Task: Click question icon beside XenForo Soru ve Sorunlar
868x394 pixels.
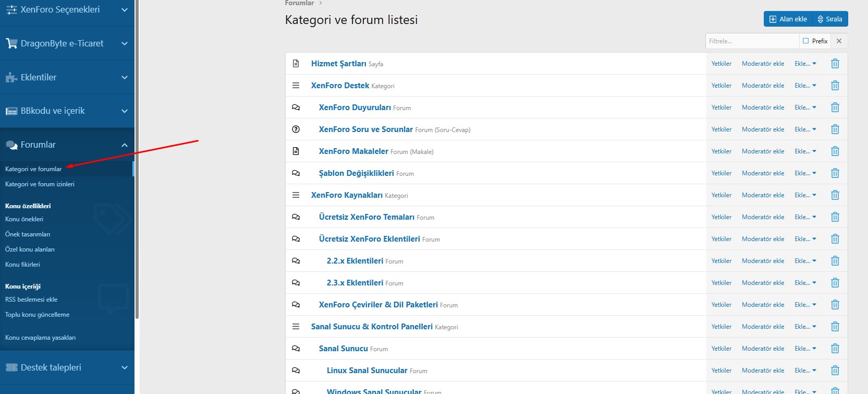Action: coord(296,129)
